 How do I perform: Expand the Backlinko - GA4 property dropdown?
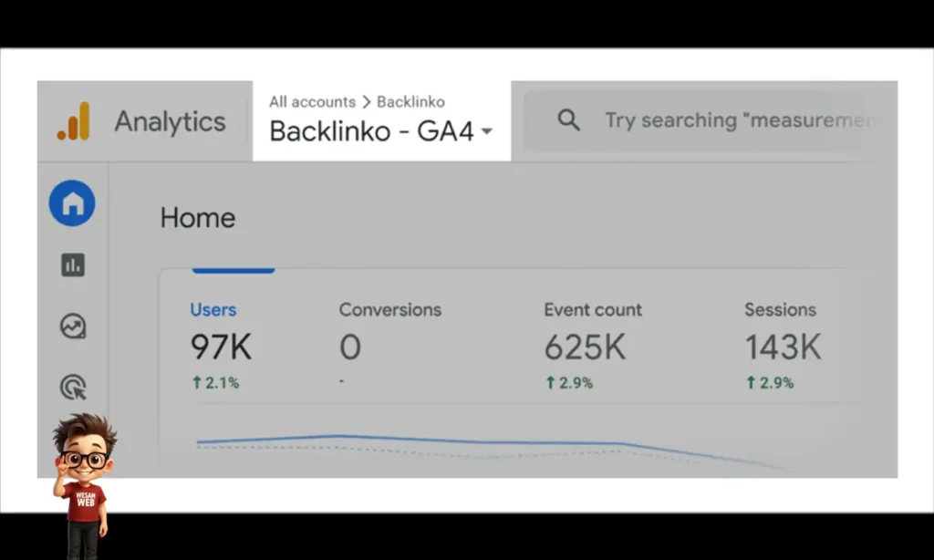pyautogui.click(x=486, y=131)
